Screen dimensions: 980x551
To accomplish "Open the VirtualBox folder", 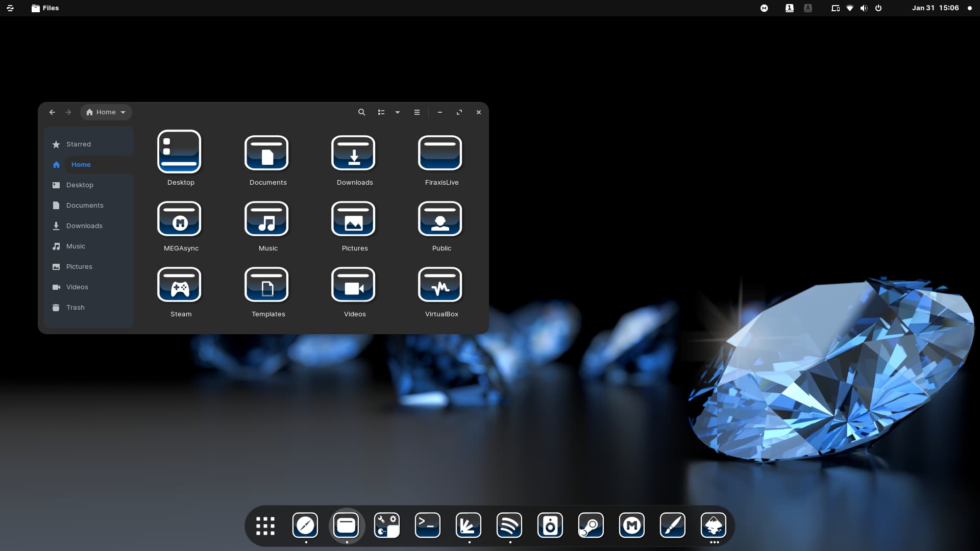I will coord(440,284).
